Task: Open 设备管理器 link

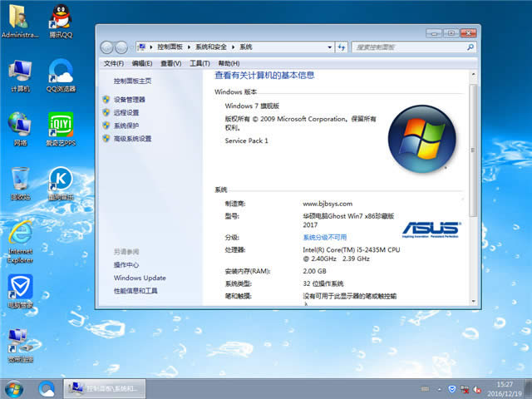Action: pyautogui.click(x=130, y=100)
